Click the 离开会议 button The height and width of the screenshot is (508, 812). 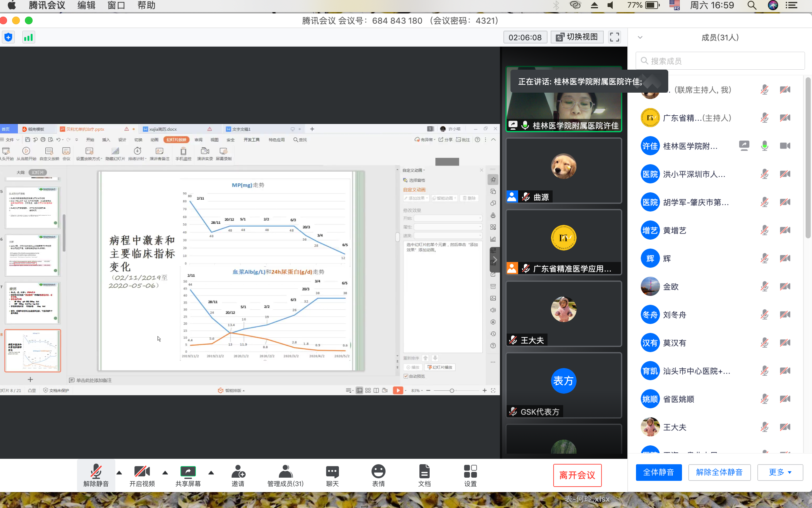pos(577,475)
